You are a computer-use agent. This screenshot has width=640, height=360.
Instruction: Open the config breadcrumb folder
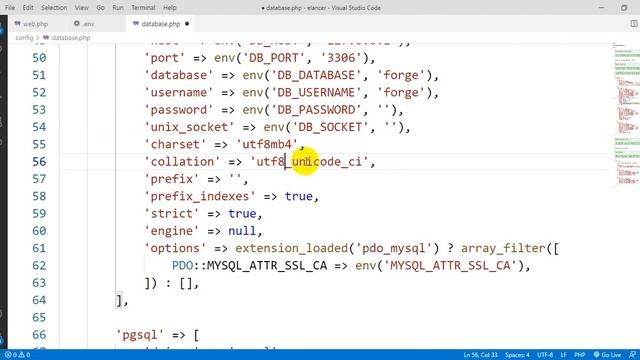[x=24, y=38]
